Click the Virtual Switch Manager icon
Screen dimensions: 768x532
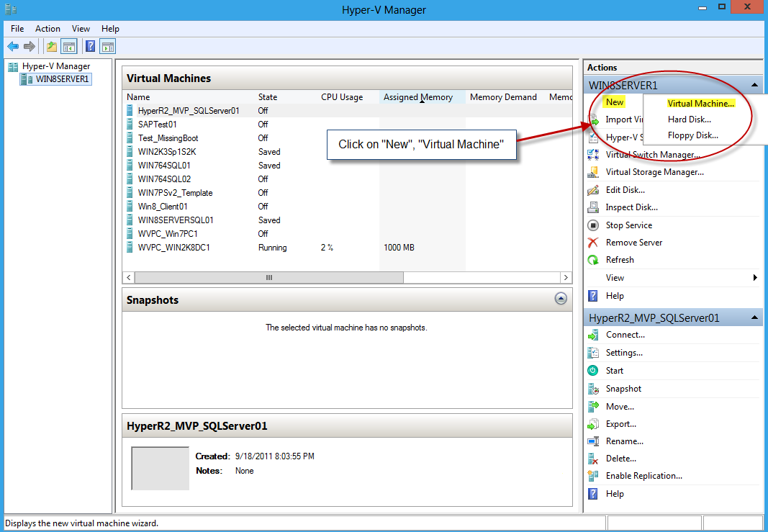coord(593,155)
